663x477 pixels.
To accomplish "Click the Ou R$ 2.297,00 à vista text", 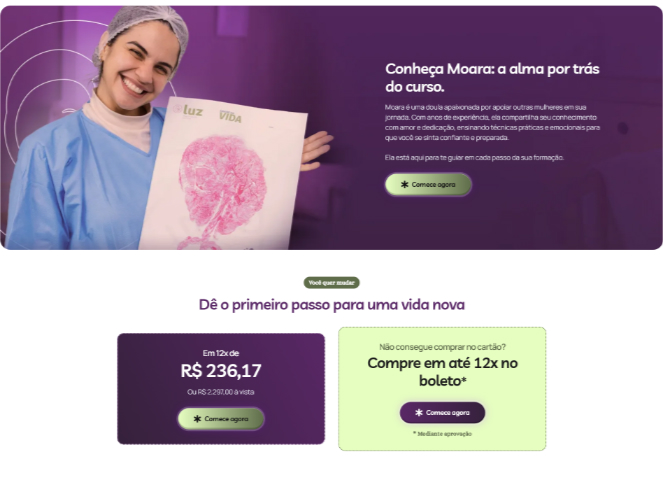I will pos(221,392).
